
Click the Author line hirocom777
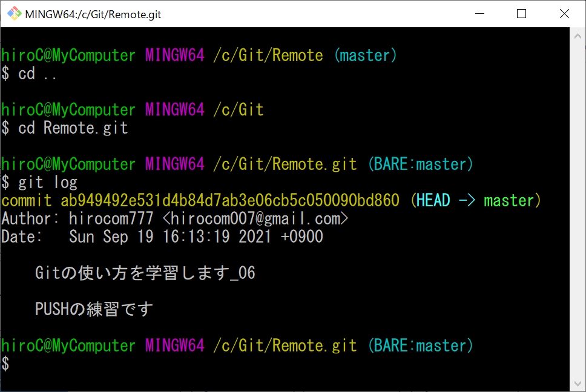coord(174,218)
